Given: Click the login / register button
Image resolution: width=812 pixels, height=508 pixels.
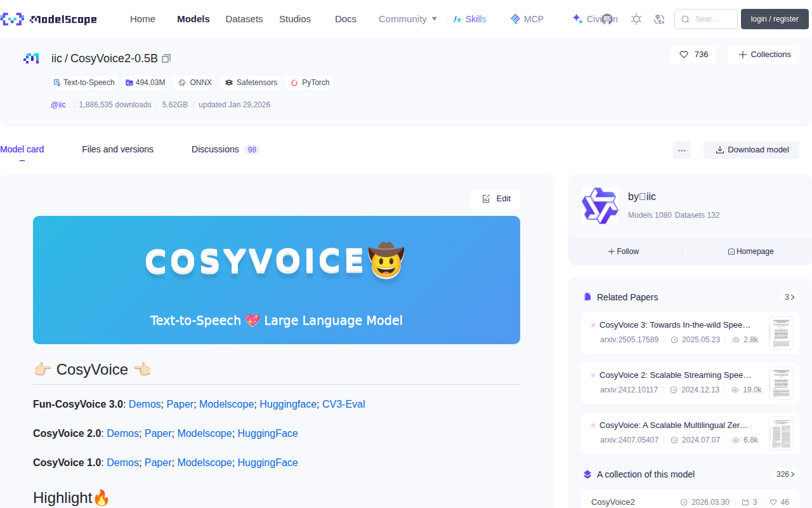Looking at the screenshot, I should [x=775, y=19].
